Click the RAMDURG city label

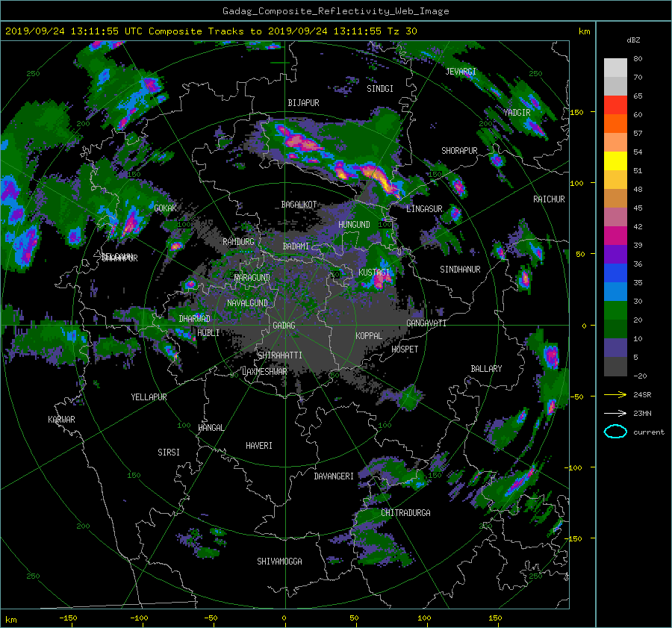click(238, 242)
